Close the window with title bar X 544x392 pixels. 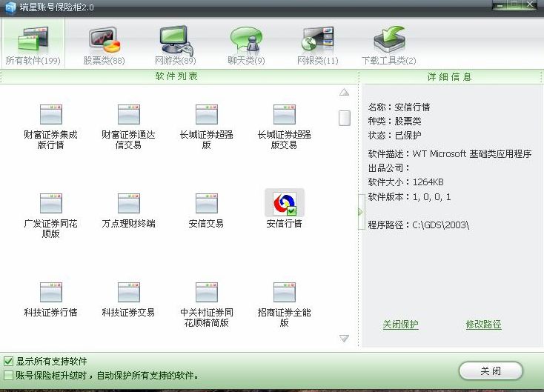pos(529,4)
